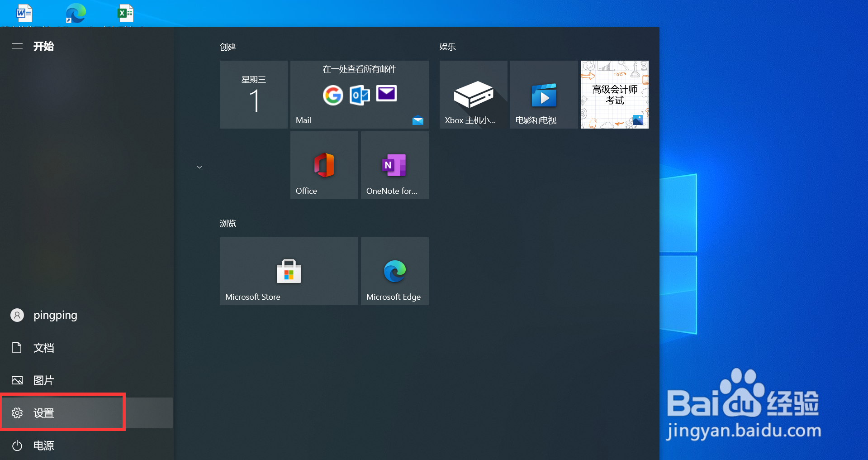The width and height of the screenshot is (868, 460).
Task: Open the 高级会计师考试 photo tile
Action: pos(615,95)
